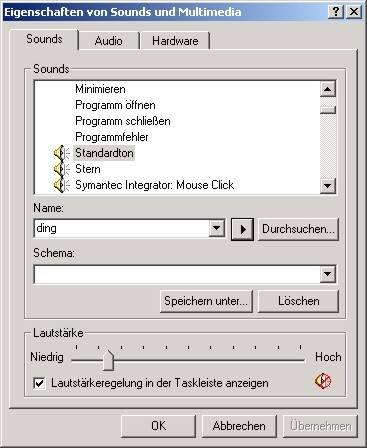The image size is (367, 448).
Task: Confirm with the OK button
Action: tap(158, 426)
